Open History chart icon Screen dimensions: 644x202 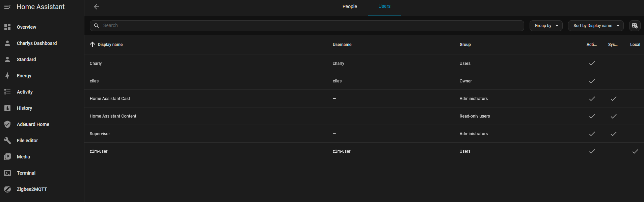(7, 108)
